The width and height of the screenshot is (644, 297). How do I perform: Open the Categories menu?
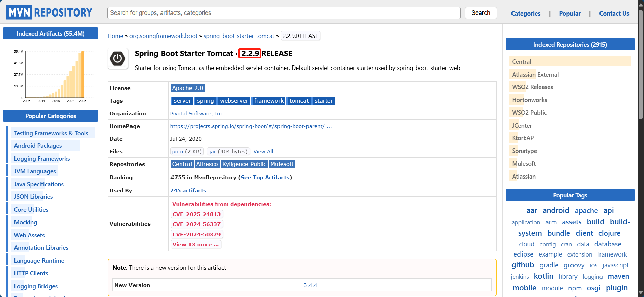(525, 13)
